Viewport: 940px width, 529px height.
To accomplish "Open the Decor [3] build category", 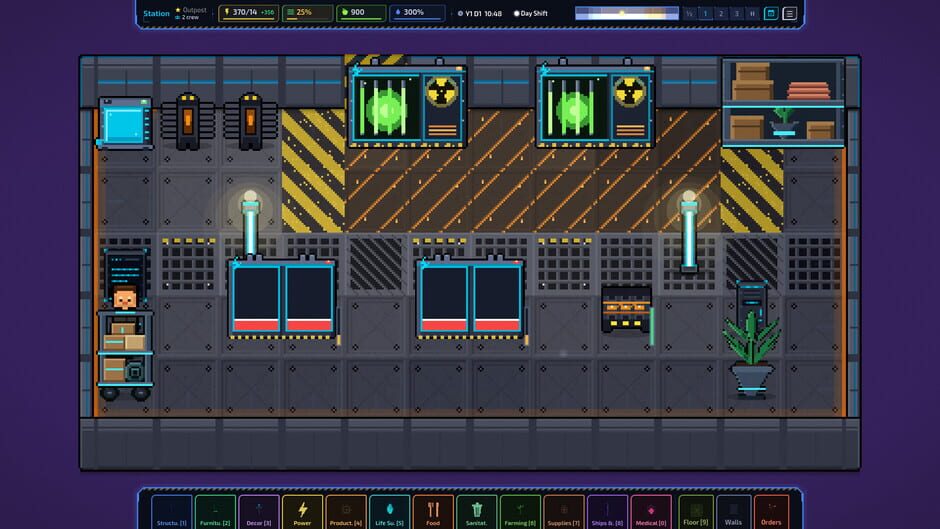I will click(259, 513).
